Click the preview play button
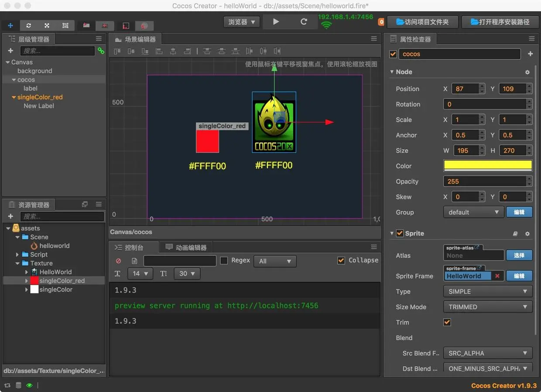Viewport: 541px width, 392px height. tap(276, 22)
